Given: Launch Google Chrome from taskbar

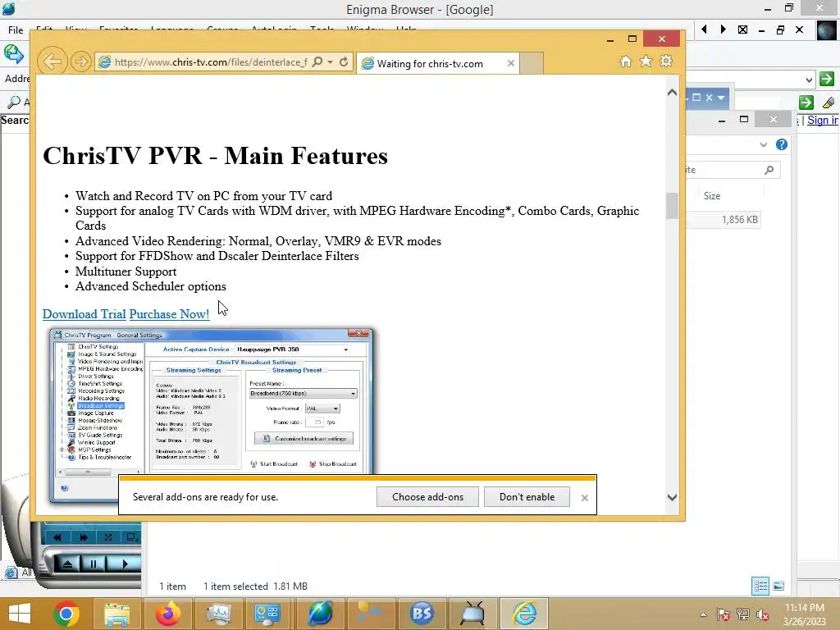Looking at the screenshot, I should pos(66,614).
